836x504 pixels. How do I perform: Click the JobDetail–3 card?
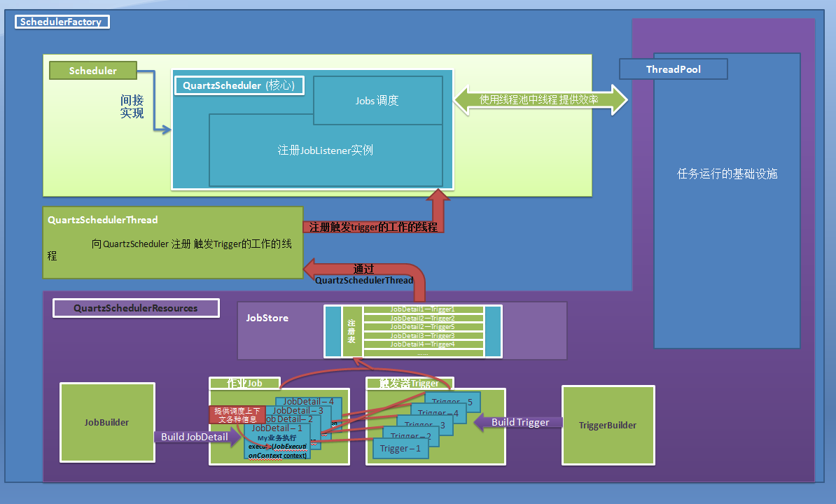click(x=298, y=411)
